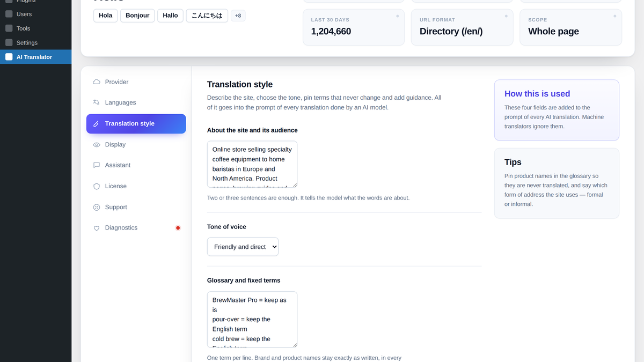Click the Hallo language chip
This screenshot has height=362, width=644.
coord(170,16)
